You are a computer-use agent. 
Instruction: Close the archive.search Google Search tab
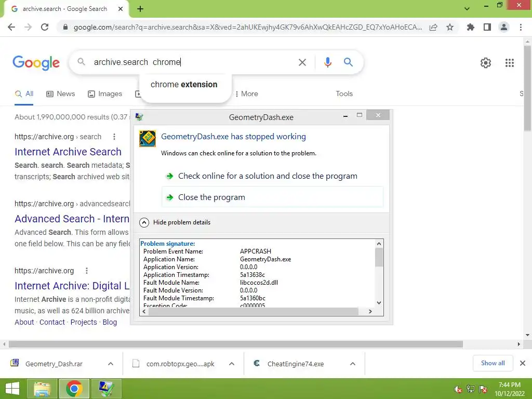tap(121, 9)
